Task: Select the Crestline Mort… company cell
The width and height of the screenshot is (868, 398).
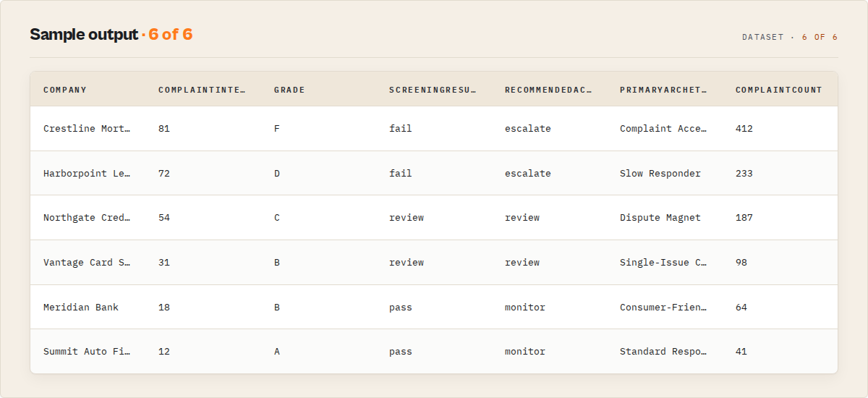Action: (x=87, y=129)
